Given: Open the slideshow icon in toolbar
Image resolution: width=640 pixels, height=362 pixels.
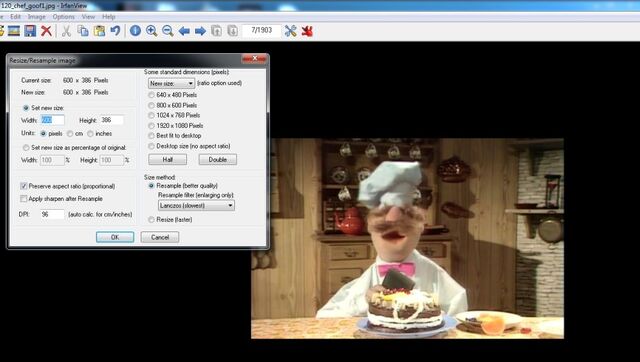Looking at the screenshot, I should pyautogui.click(x=14, y=31).
